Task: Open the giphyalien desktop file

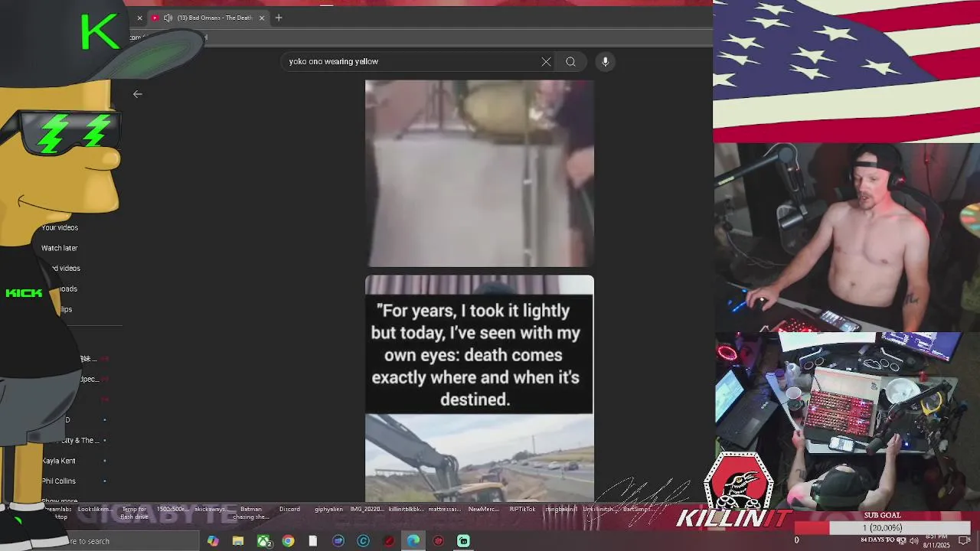Action: tap(328, 510)
